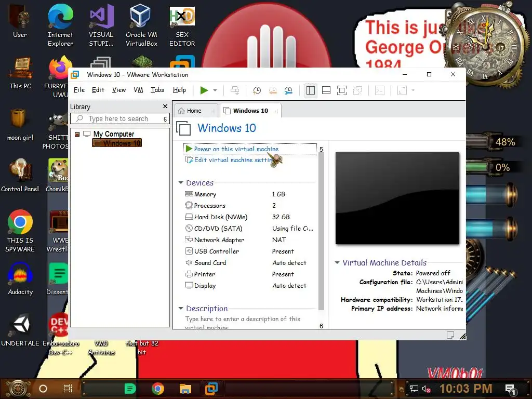Viewport: 532px width, 399px height.
Task: Enter full screen mode icon
Action: (342, 90)
